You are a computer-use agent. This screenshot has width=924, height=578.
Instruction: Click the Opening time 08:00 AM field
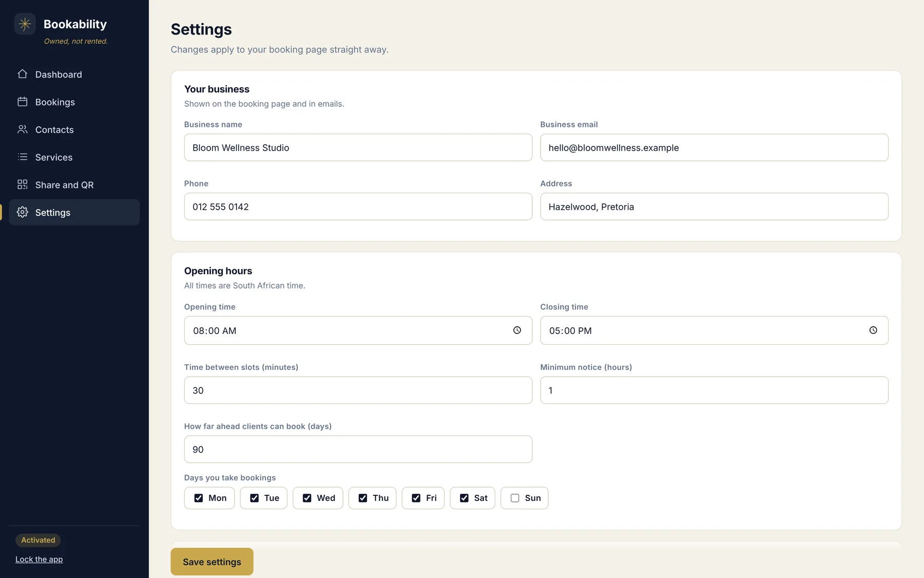pos(358,330)
